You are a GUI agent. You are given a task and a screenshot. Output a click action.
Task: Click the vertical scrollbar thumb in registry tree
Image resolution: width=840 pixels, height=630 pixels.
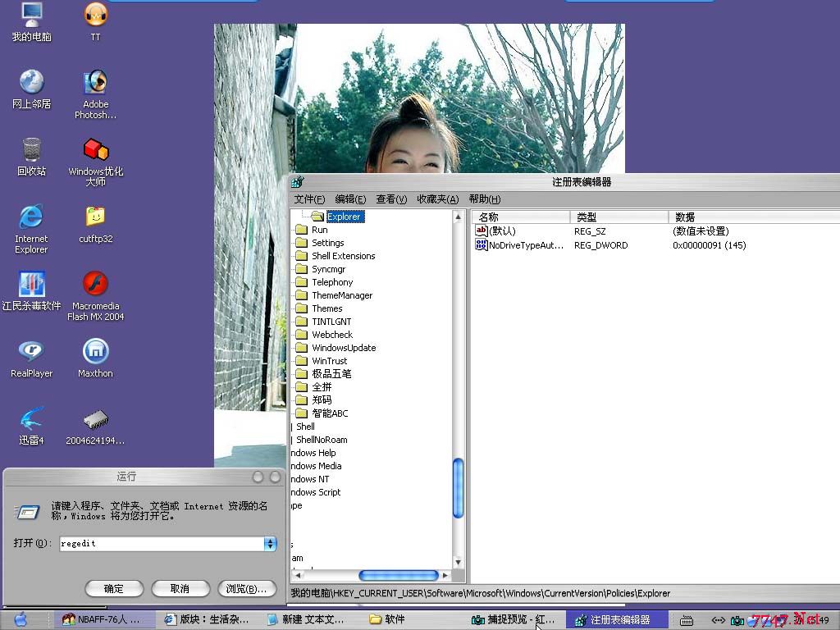tap(458, 488)
